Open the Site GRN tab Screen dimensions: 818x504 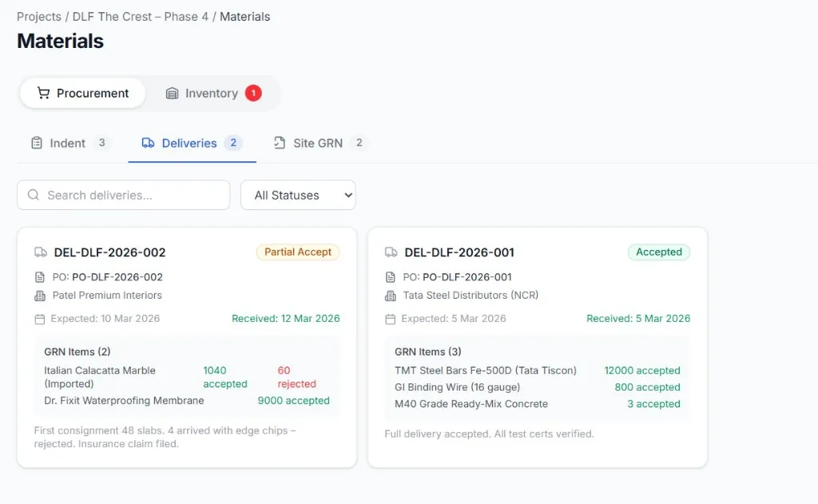click(320, 143)
